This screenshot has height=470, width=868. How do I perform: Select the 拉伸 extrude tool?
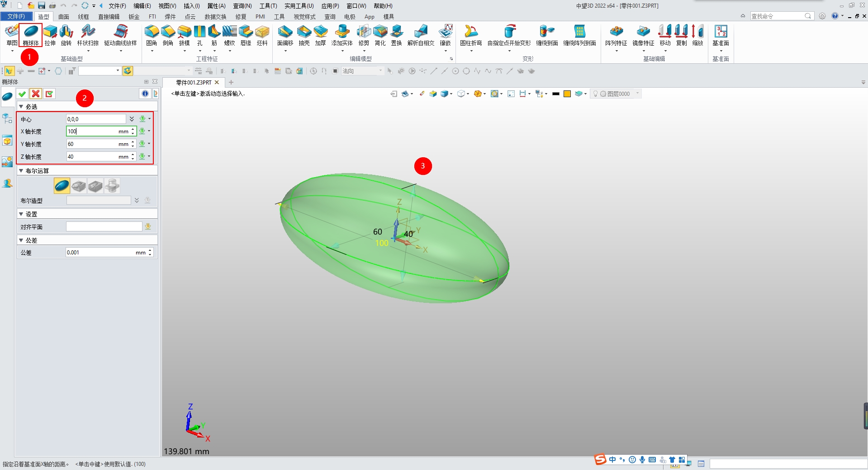click(50, 35)
